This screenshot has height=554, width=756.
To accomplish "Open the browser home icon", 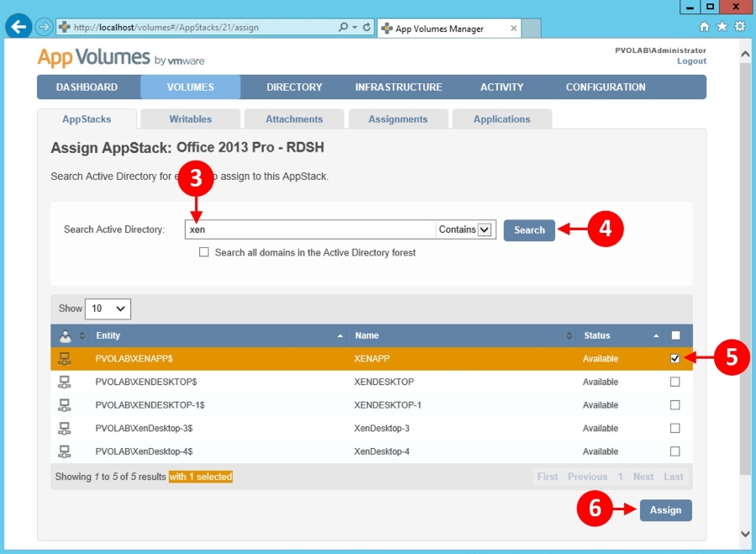I will (x=704, y=27).
